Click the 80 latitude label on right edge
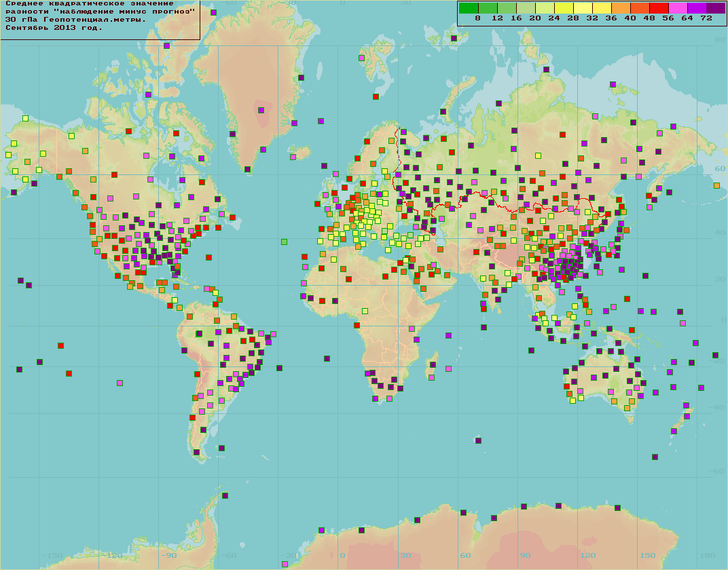Viewport: 728px width, 570px height. pyautogui.click(x=720, y=40)
